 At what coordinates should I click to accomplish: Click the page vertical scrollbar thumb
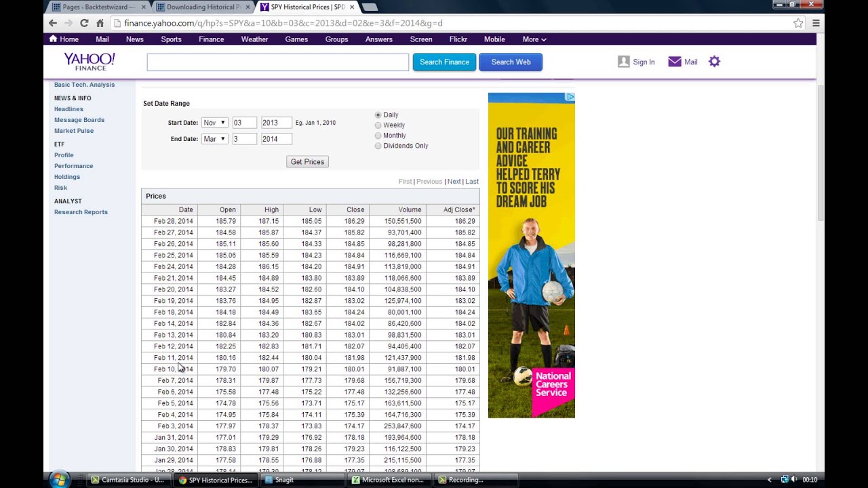click(821, 152)
